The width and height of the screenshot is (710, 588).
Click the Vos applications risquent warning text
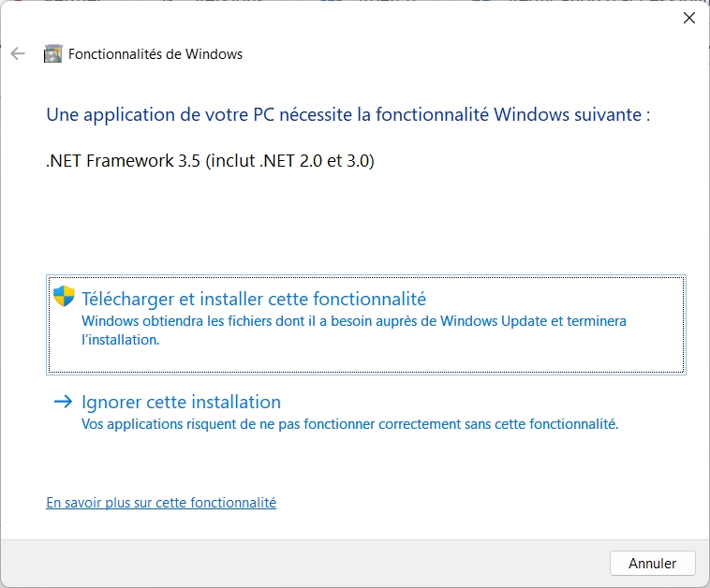(349, 424)
